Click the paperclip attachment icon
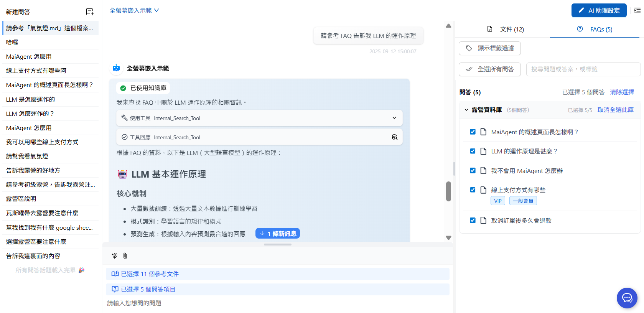The width and height of the screenshot is (644, 313). click(125, 256)
